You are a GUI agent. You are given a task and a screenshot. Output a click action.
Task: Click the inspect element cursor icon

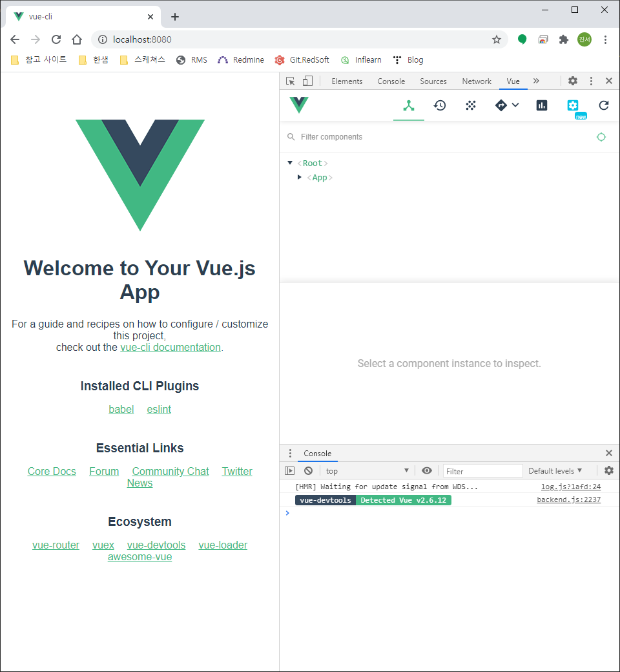tap(290, 81)
